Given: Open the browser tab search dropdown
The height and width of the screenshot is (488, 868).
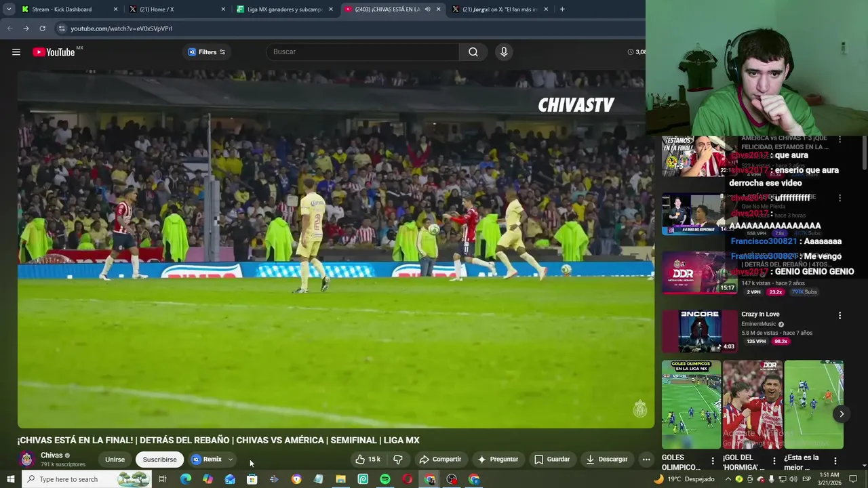Looking at the screenshot, I should click(9, 9).
